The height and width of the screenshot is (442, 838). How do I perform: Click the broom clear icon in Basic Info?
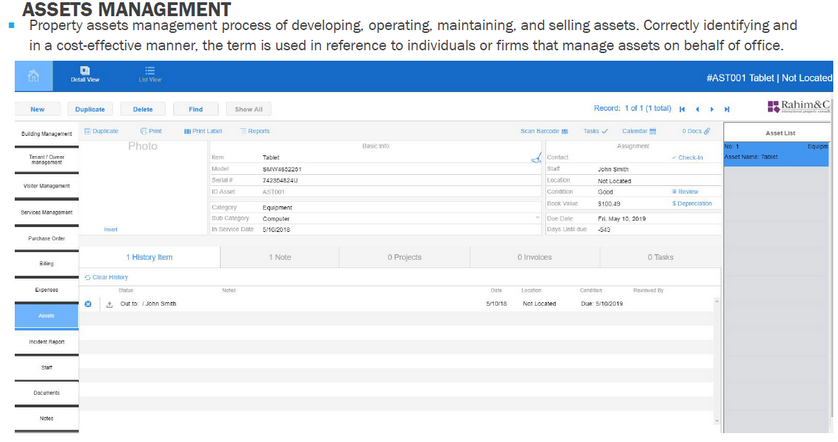click(536, 157)
